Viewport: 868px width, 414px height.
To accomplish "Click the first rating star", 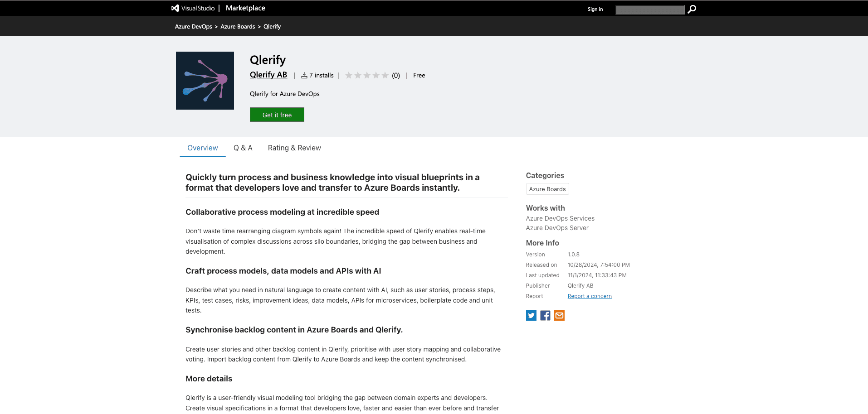I will pyautogui.click(x=349, y=75).
